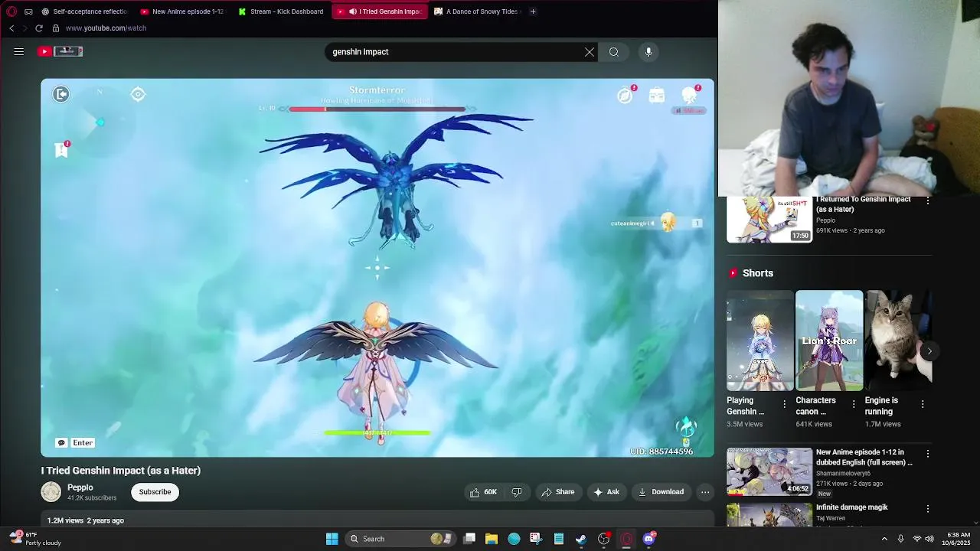Open File Explorer from taskbar
This screenshot has height=551, width=980.
(492, 539)
